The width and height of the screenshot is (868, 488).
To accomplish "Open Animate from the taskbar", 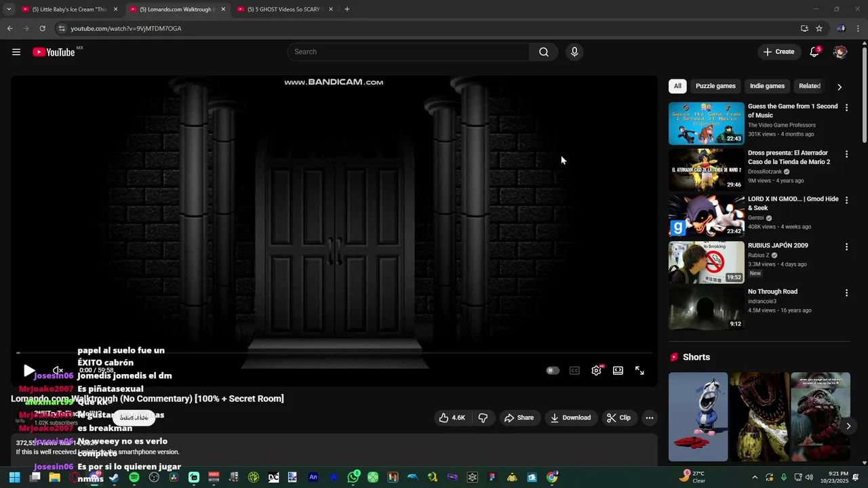I will (313, 477).
